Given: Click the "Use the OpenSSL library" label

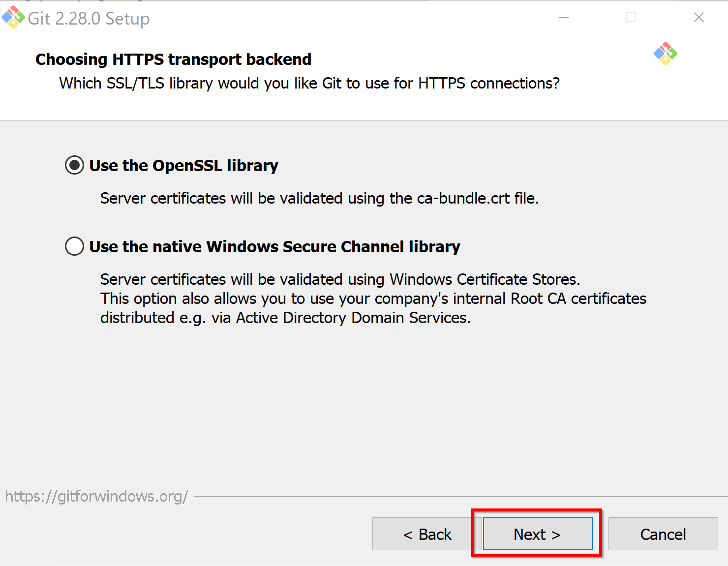Looking at the screenshot, I should [183, 166].
